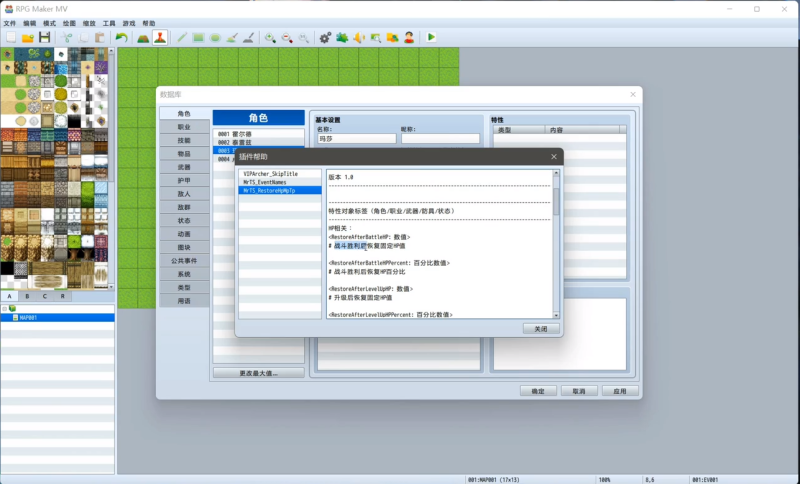
Task: Select tileset tab C
Action: 45,296
